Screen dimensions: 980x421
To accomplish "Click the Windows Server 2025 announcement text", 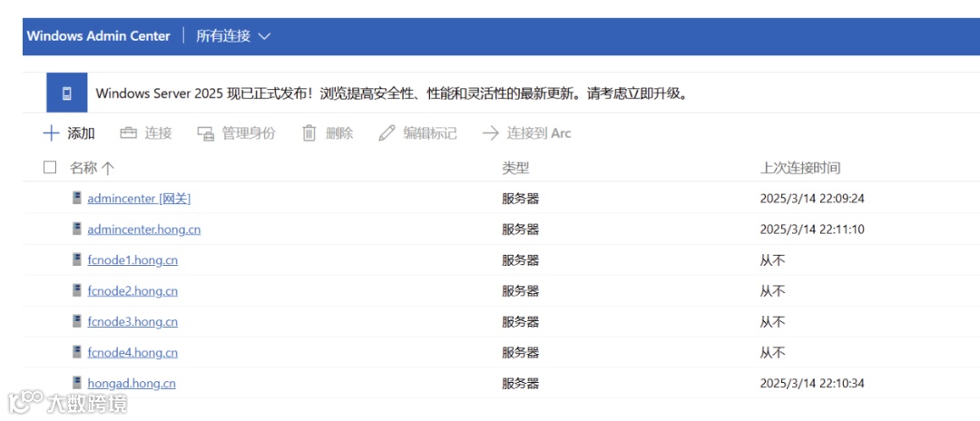I will click(393, 93).
